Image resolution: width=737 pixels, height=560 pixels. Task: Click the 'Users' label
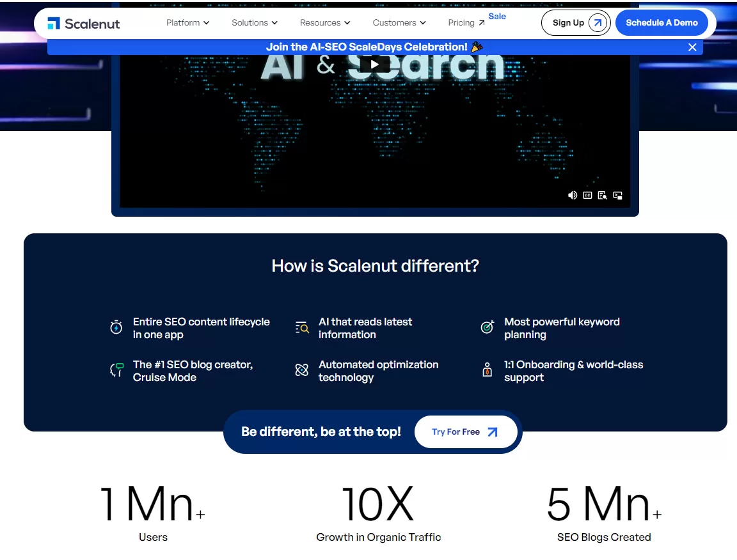point(153,537)
